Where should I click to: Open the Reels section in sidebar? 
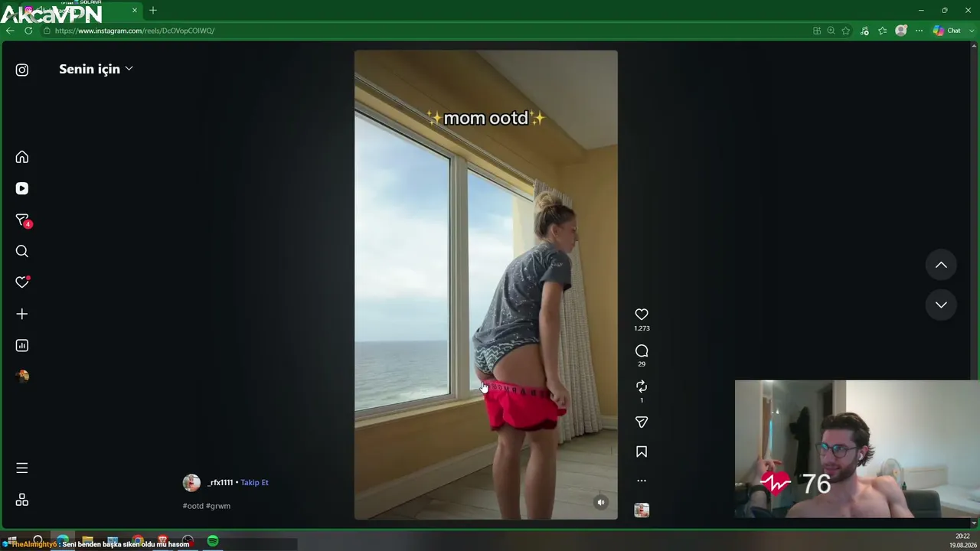coord(22,188)
